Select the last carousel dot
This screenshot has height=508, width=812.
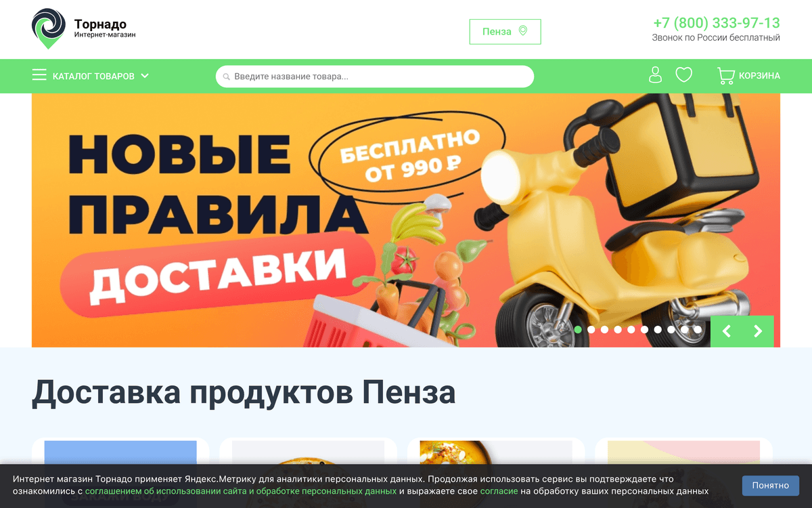(698, 330)
